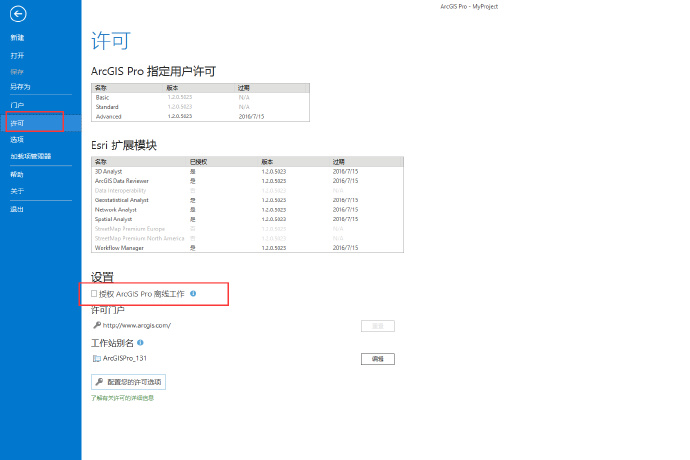Select StreetMap Premium Europe row
The width and height of the screenshot is (690, 460).
247,229
